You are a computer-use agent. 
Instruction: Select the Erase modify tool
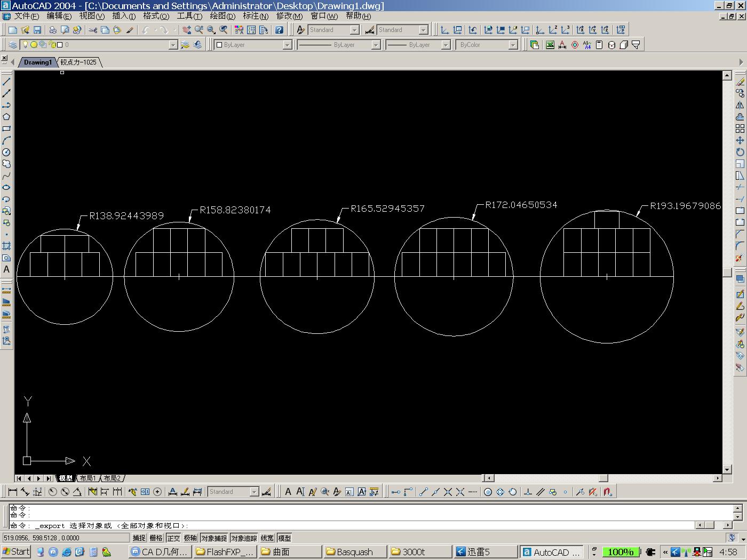(x=740, y=82)
